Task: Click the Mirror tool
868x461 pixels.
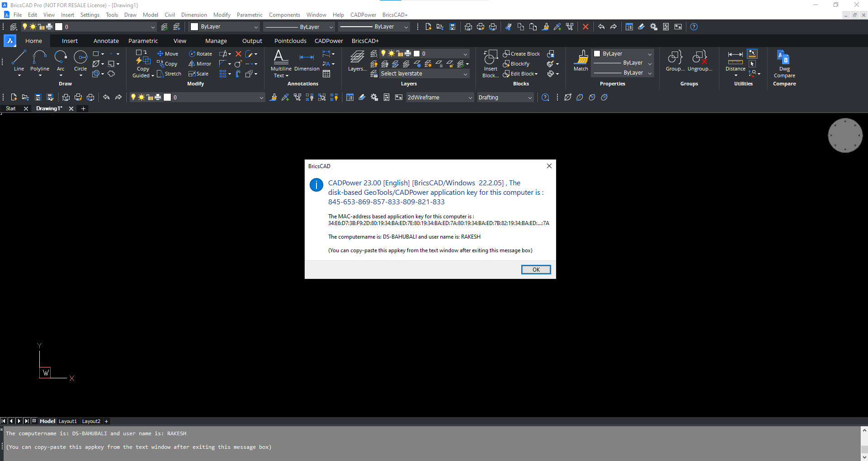Action: pos(200,64)
